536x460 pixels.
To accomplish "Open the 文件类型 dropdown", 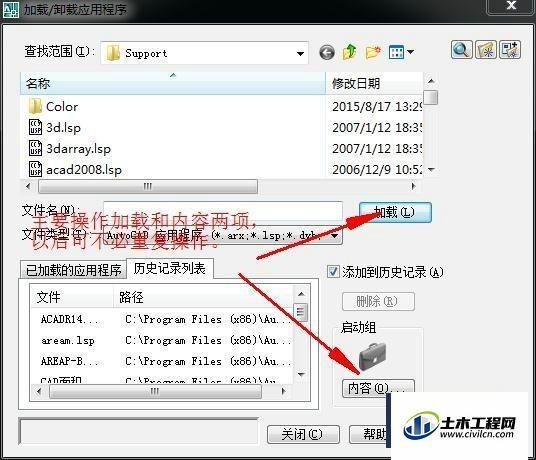I will (x=223, y=235).
